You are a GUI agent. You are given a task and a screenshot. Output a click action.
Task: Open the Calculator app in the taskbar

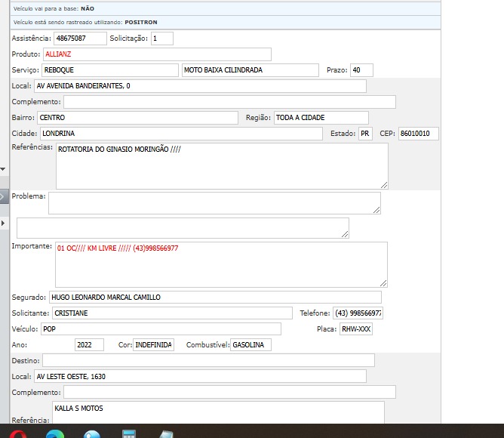[129, 434]
